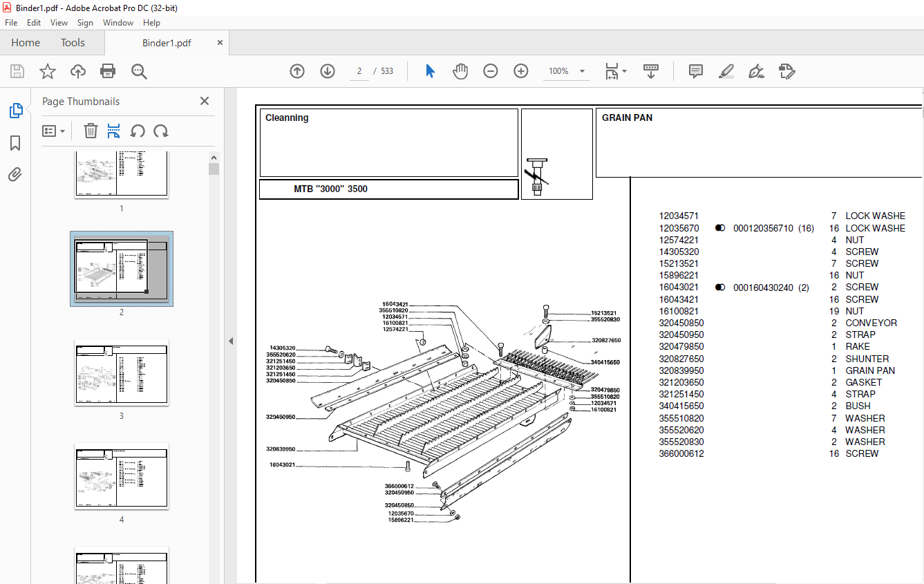Switch to the Tools tab
The image size is (924, 584).
[73, 43]
